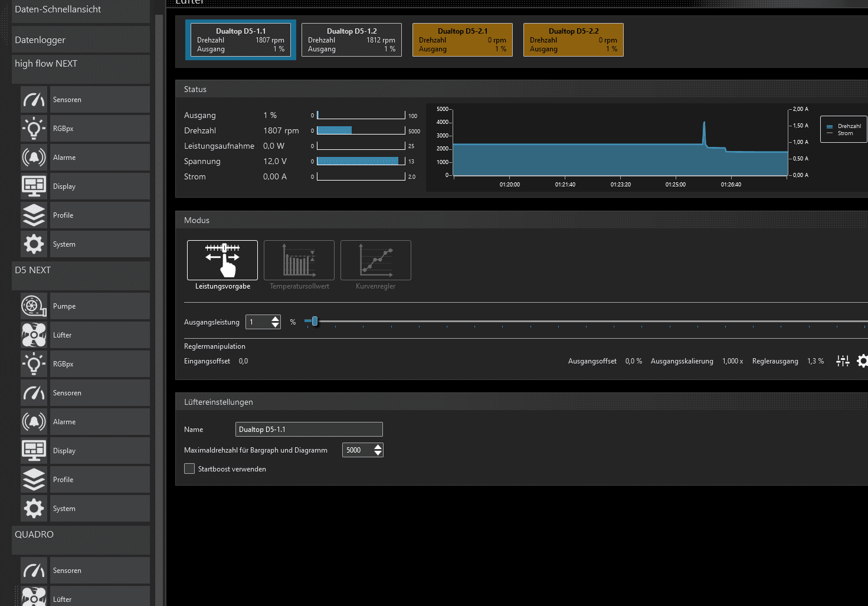Edit the fan Name input field
Screen dimensions: 868x606
(x=309, y=430)
